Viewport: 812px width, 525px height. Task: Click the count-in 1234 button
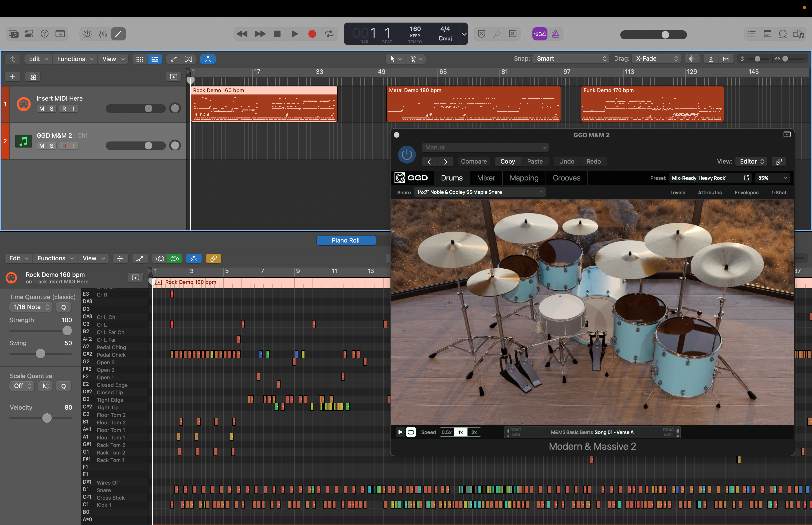pyautogui.click(x=540, y=34)
